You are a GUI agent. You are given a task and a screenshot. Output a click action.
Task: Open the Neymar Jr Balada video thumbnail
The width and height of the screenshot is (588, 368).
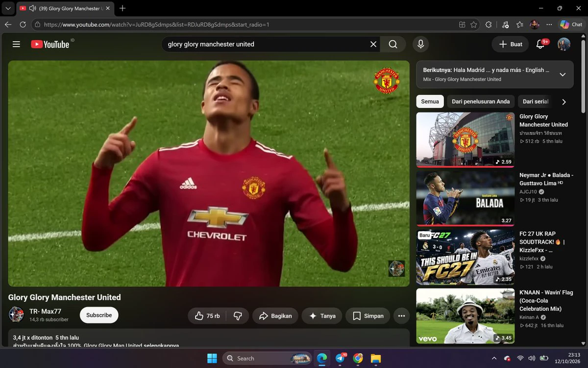pyautogui.click(x=465, y=198)
